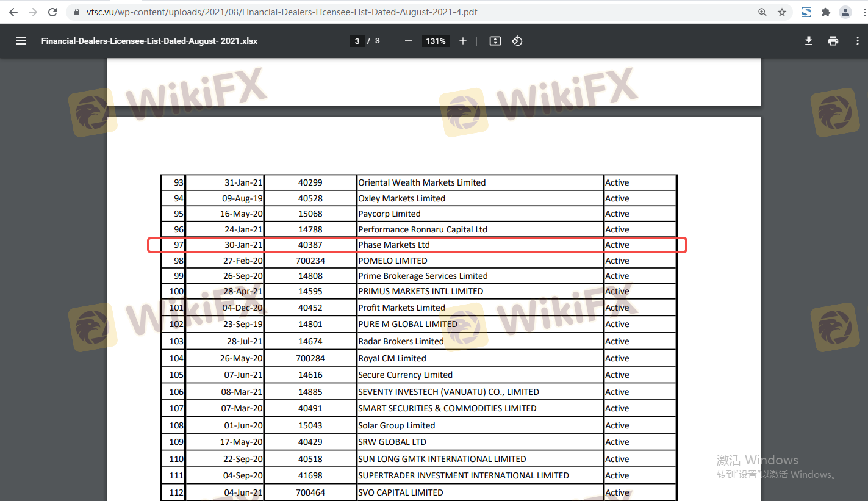868x501 pixels.
Task: Open the PDF viewer more actions menu
Action: [858, 41]
